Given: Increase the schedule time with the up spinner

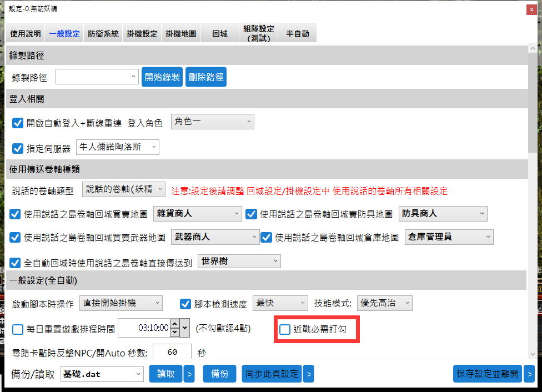Looking at the screenshot, I should (x=175, y=324).
